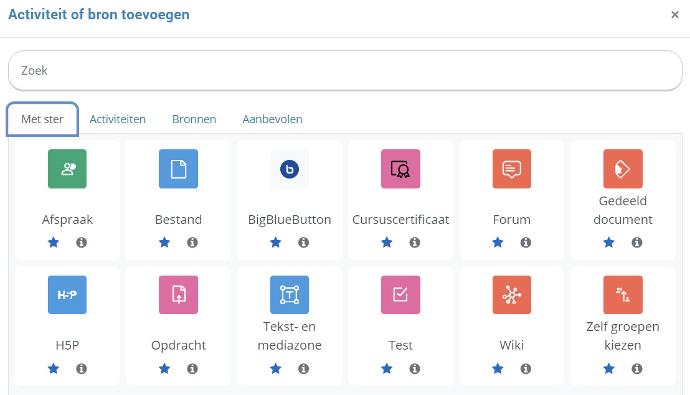
Task: Switch to the Activiteiten tab
Action: coord(117,119)
